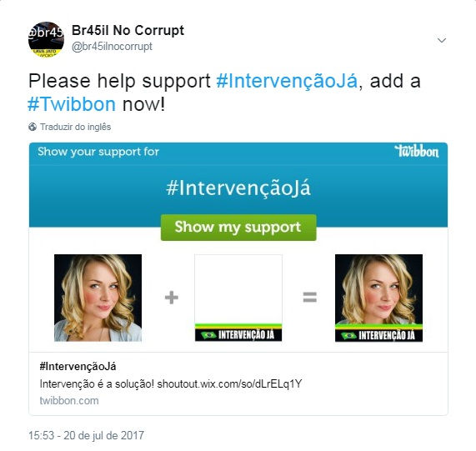Follow the #IntervençãoJá hashtag in tweet text

coord(287,82)
